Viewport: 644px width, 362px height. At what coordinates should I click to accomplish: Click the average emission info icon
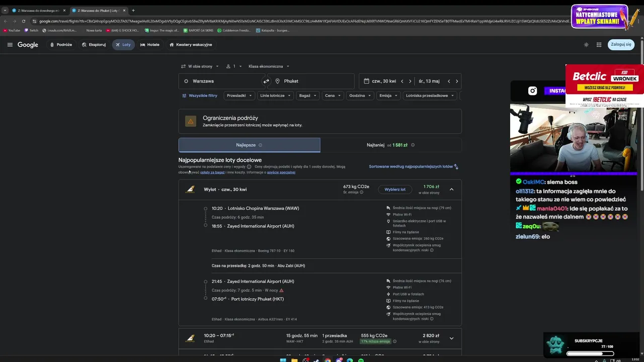coord(361,192)
